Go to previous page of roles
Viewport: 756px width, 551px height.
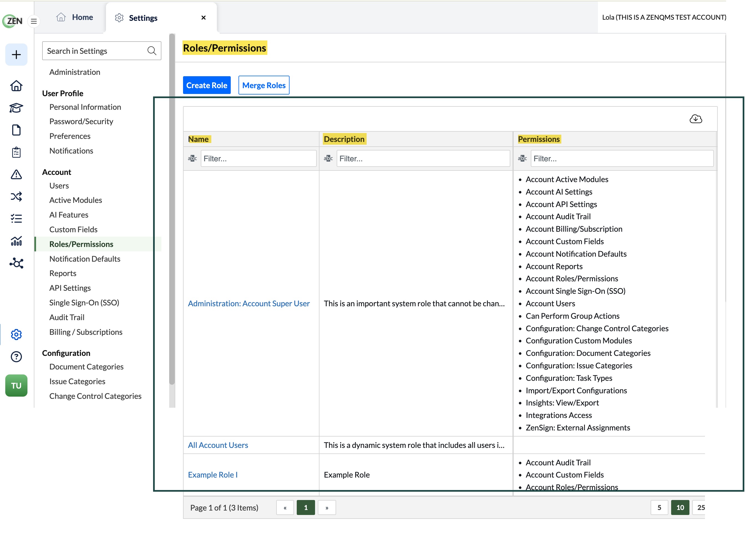tap(285, 508)
